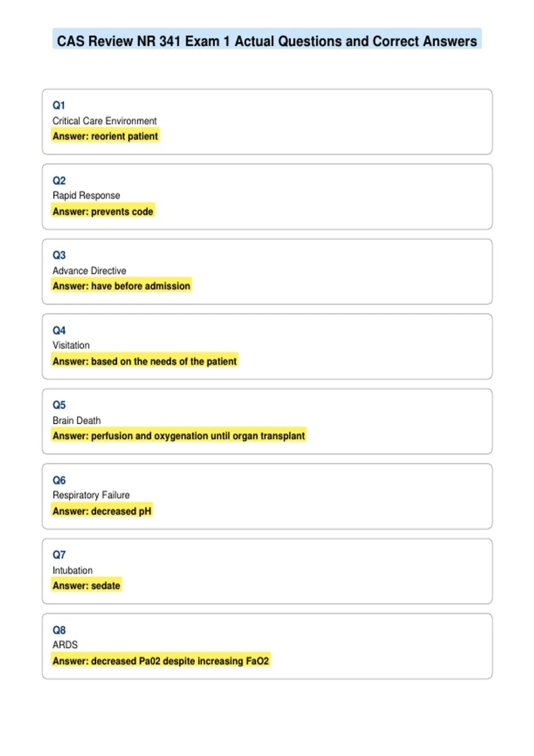Click the 'Advance Directive' topic text
534x756 pixels.
pos(89,270)
